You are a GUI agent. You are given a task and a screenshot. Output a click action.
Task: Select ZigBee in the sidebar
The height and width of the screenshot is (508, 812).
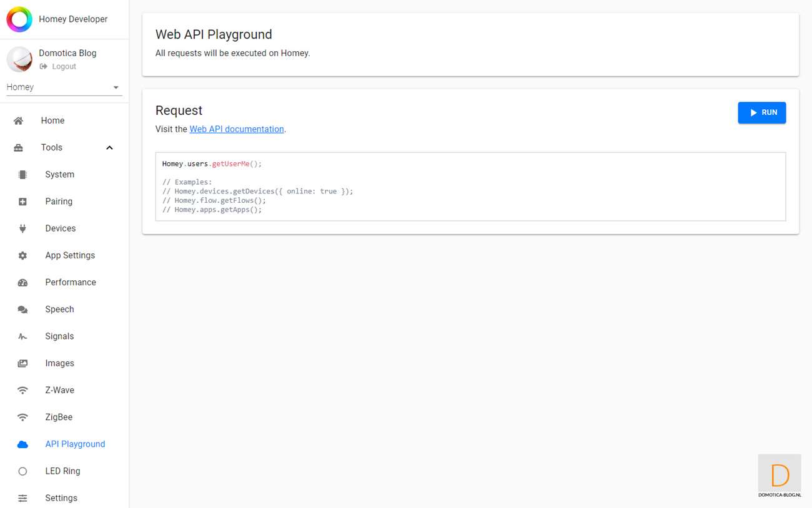pyautogui.click(x=59, y=417)
